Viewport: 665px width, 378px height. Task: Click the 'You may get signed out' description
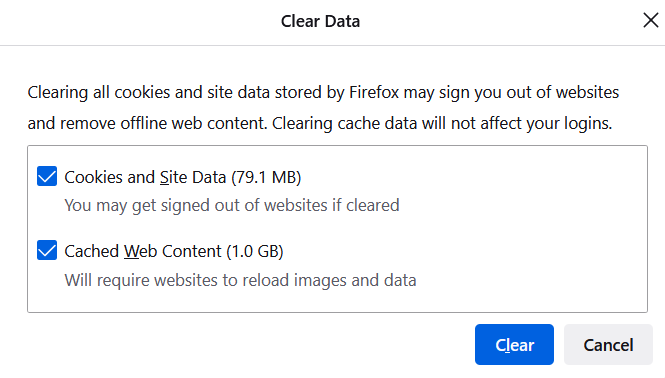point(232,205)
